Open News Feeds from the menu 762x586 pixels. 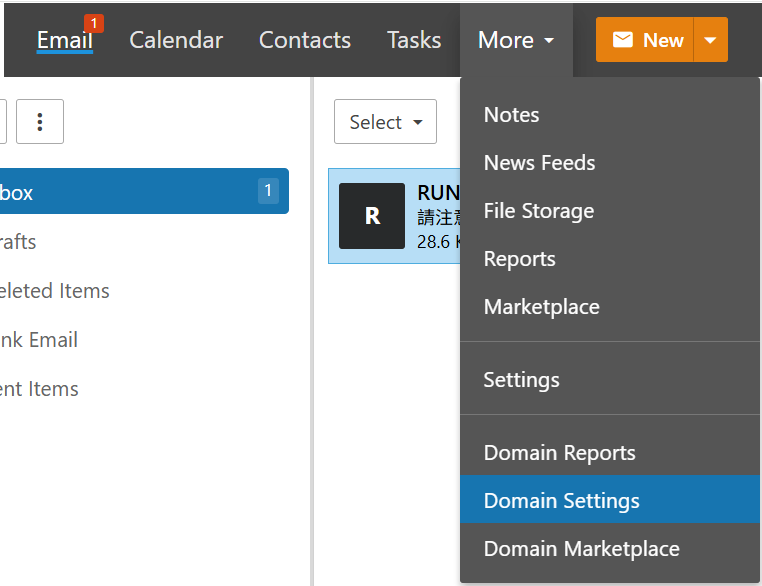539,163
